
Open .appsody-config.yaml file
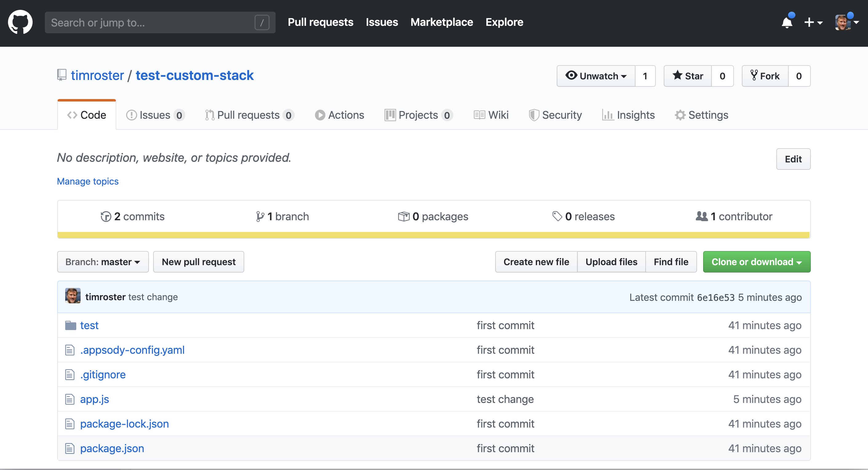(132, 350)
